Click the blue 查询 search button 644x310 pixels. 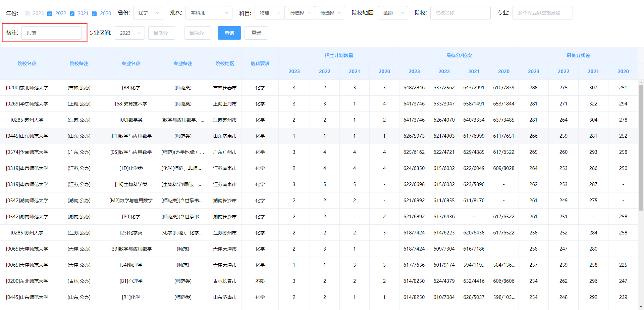229,33
